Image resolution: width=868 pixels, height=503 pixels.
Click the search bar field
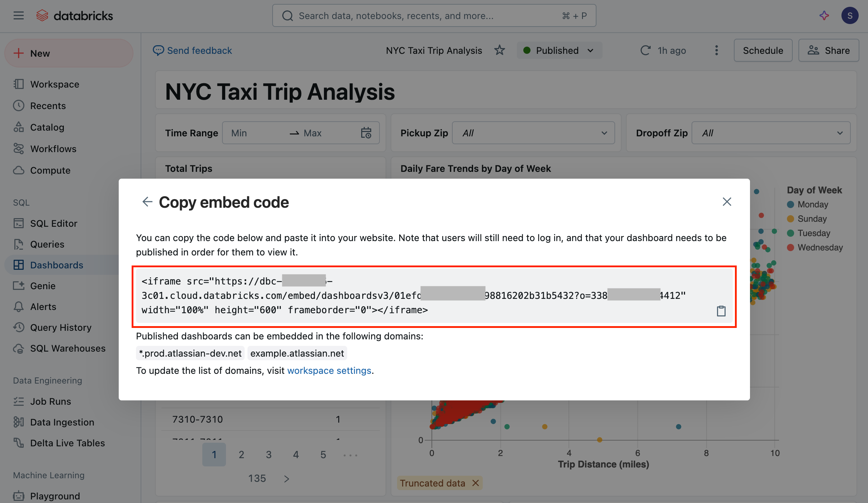[x=434, y=16]
